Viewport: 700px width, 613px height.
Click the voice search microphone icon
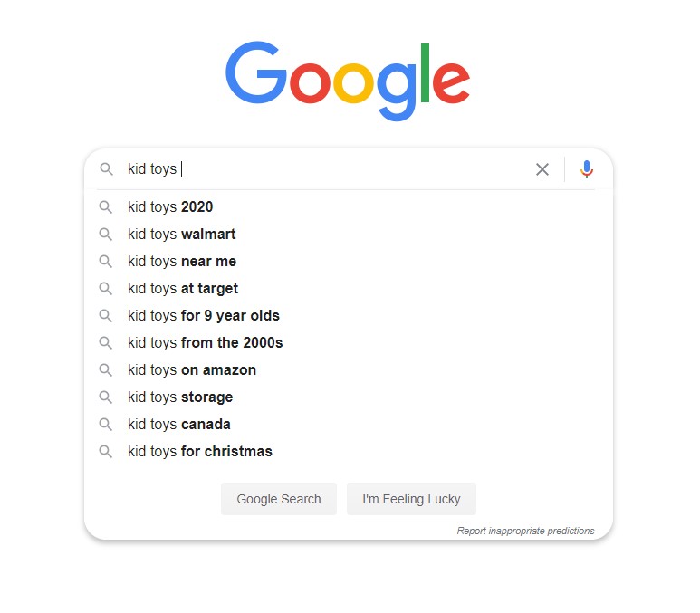pyautogui.click(x=586, y=169)
